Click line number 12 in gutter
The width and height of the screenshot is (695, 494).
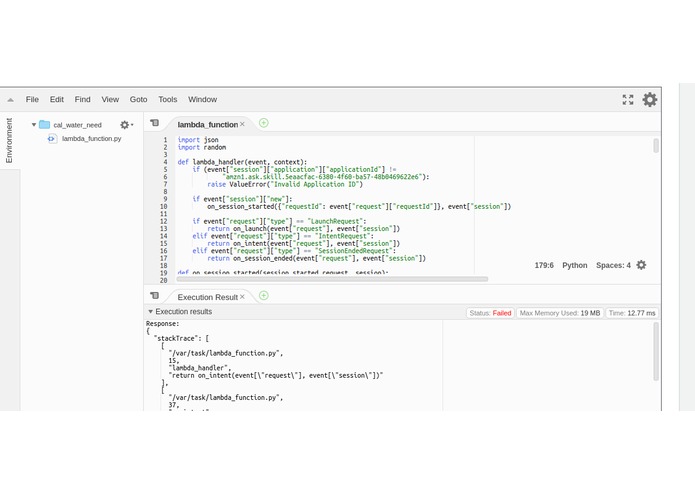[164, 222]
